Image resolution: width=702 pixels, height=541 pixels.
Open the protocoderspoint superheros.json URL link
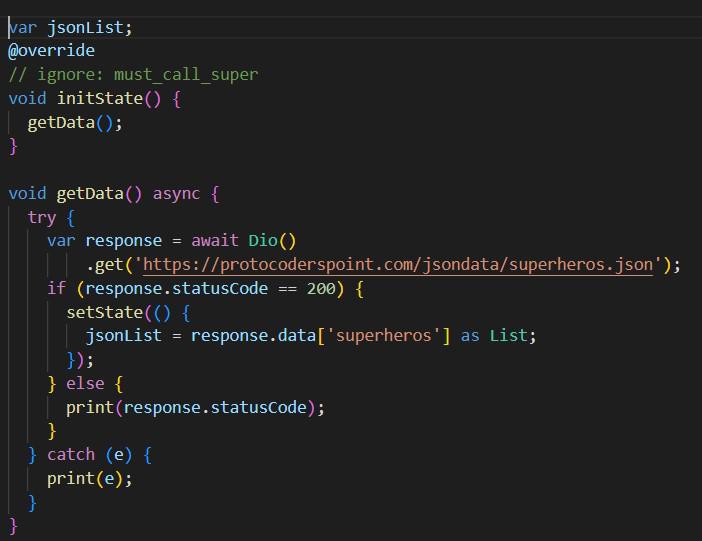point(398,264)
